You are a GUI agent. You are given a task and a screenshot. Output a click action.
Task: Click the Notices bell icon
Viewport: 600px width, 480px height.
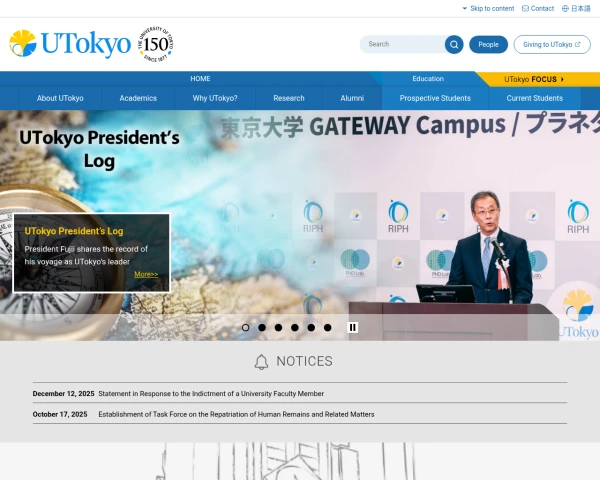click(x=261, y=362)
